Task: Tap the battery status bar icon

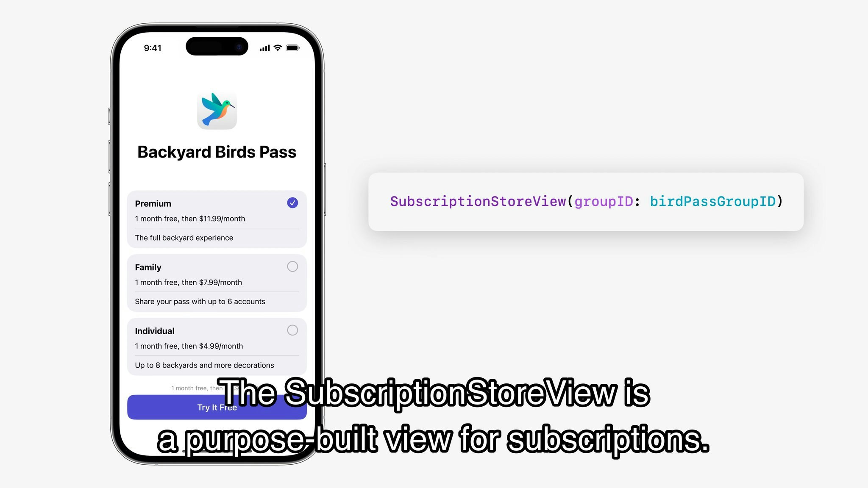Action: [293, 48]
